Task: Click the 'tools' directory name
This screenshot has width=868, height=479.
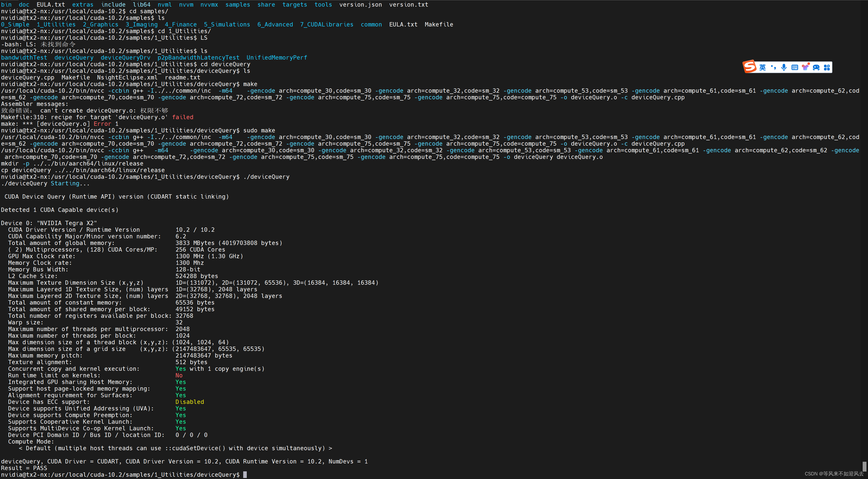Action: point(323,5)
